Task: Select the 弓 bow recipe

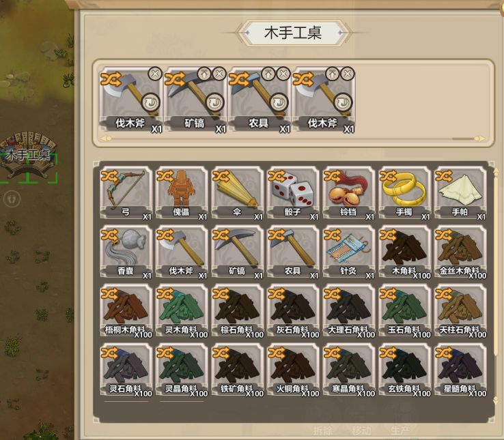Action: [126, 193]
